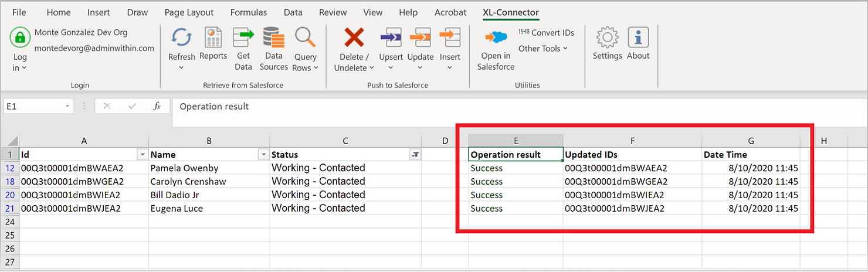868x272 pixels.
Task: Click the formula bar cancel X
Action: pos(107,106)
